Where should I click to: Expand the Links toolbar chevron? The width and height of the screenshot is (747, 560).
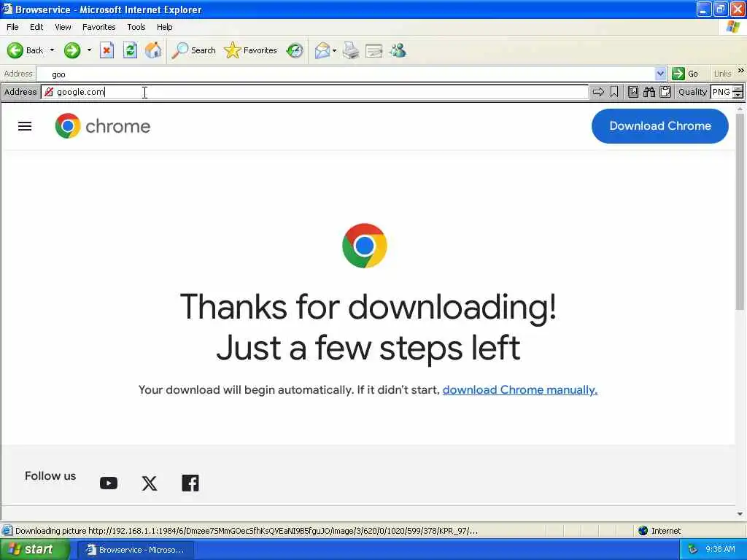741,71
